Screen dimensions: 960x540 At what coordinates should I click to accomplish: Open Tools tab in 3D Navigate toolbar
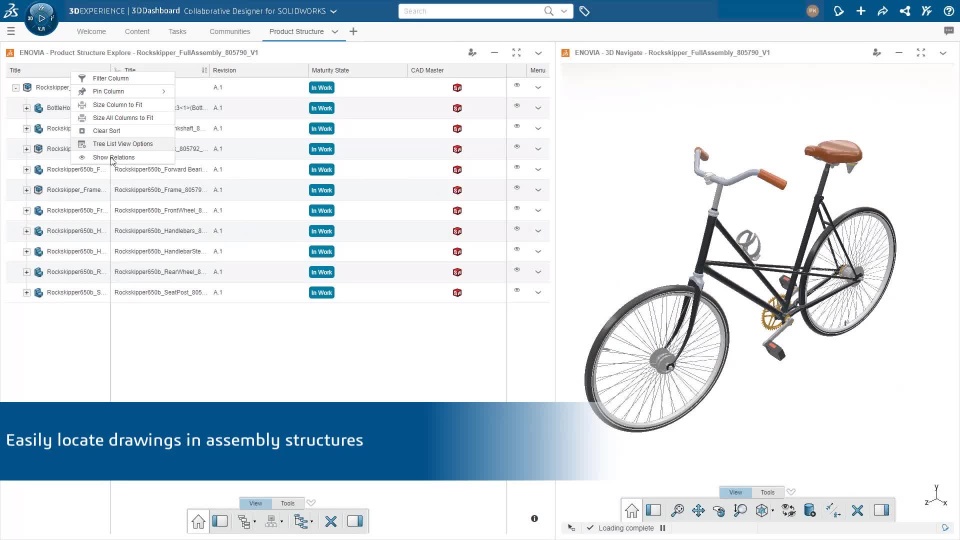[x=767, y=492]
